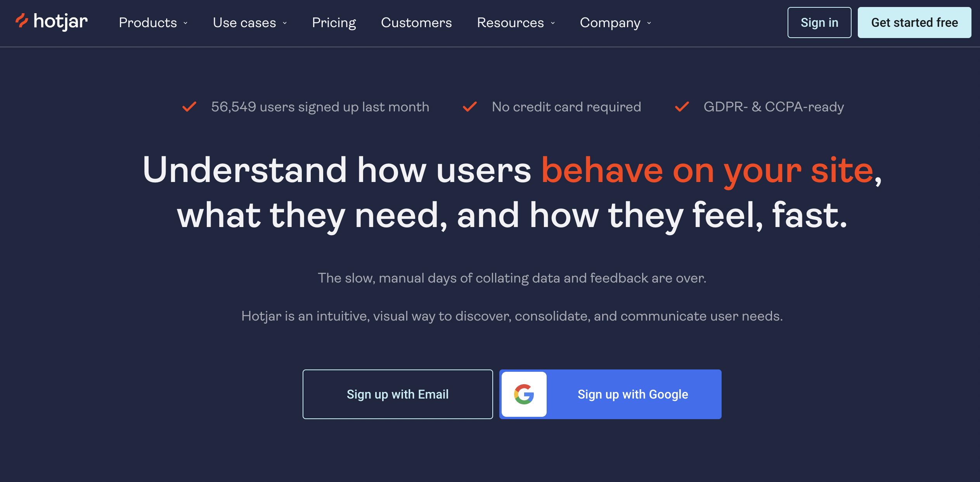
Task: Click the Hotjar flame logo icon
Action: pyautogui.click(x=22, y=21)
